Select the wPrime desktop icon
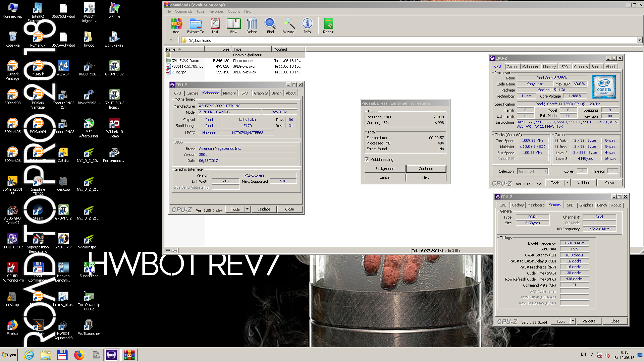 pos(114,11)
